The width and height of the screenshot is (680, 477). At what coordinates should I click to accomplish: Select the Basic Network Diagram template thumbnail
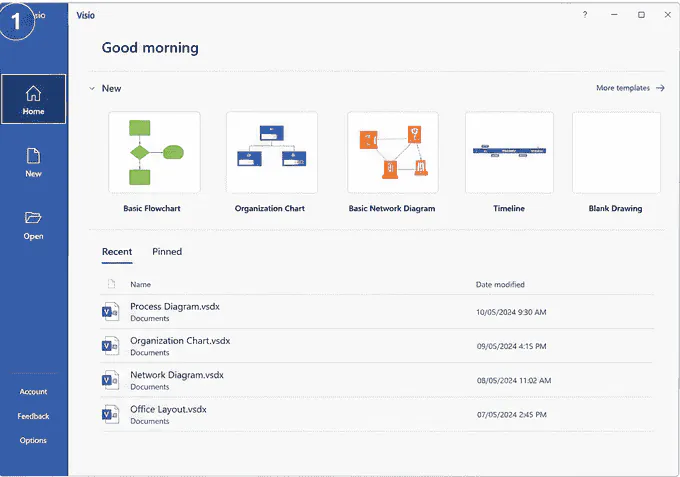coord(392,152)
